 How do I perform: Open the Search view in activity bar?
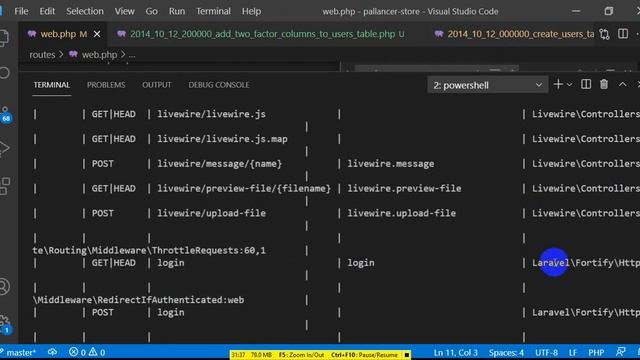coord(4,73)
